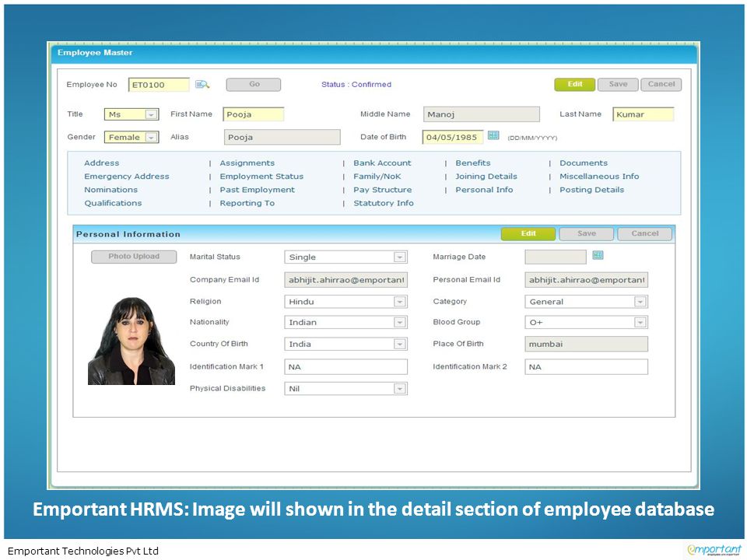Select the Benefits section link
Image resolution: width=747 pixels, height=560 pixels.
pyautogui.click(x=473, y=163)
